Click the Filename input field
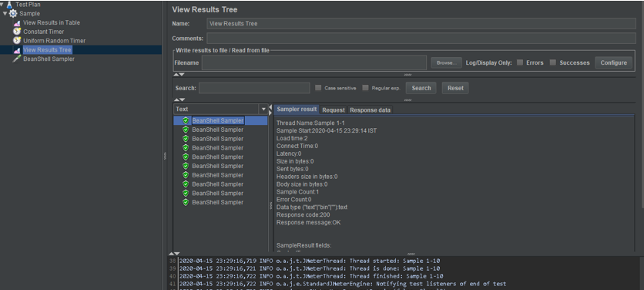The height and width of the screenshot is (290, 644). pyautogui.click(x=314, y=63)
